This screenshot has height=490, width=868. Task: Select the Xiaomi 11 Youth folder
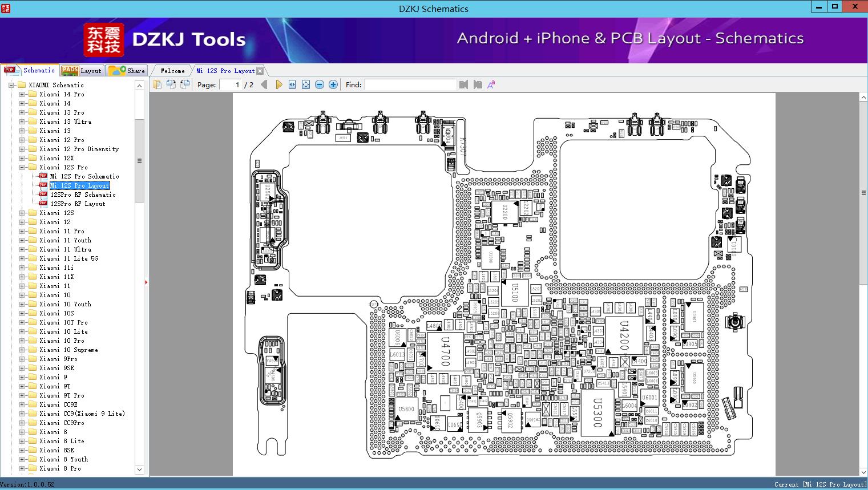[x=65, y=240]
